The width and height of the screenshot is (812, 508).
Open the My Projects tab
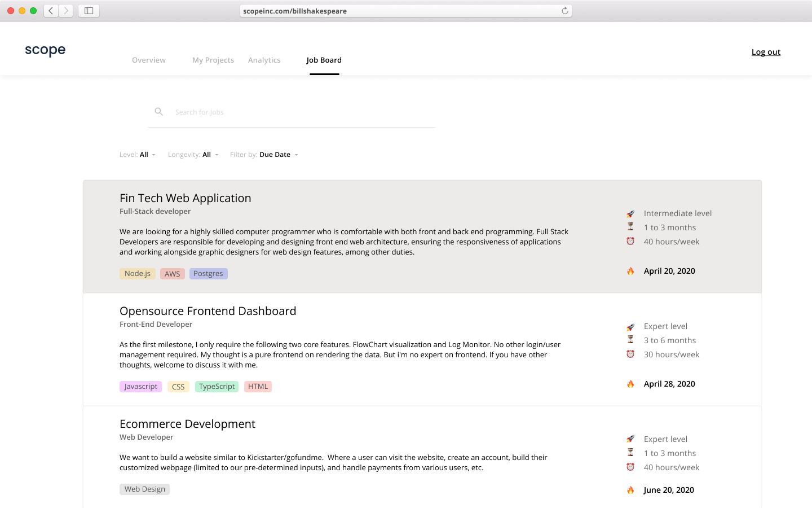213,60
